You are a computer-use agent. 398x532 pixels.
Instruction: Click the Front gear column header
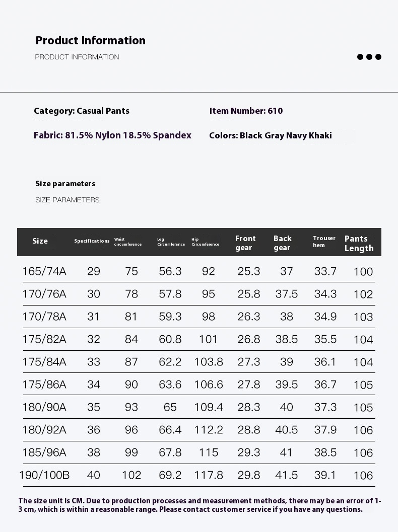(x=245, y=243)
